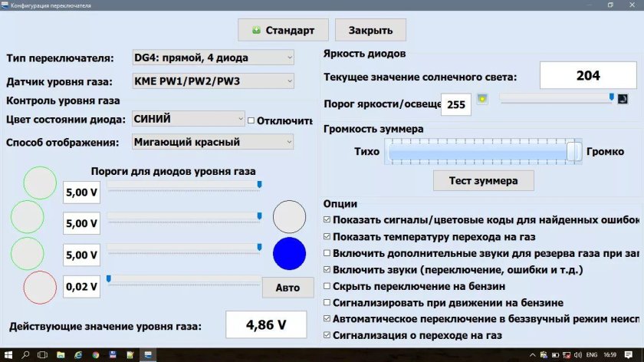Click the Стандарт button
644x362 pixels.
(283, 30)
